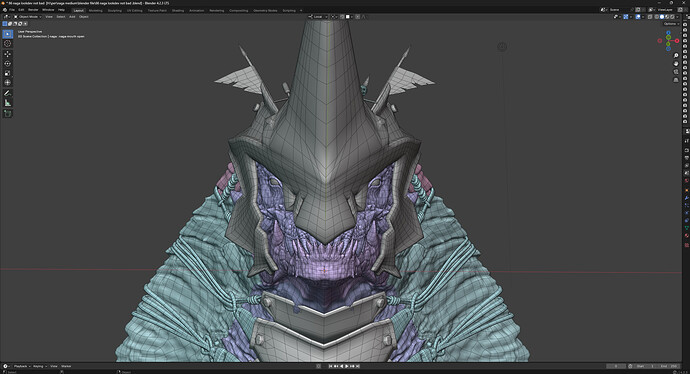
Task: Click the Scene name selector field
Action: [x=620, y=10]
